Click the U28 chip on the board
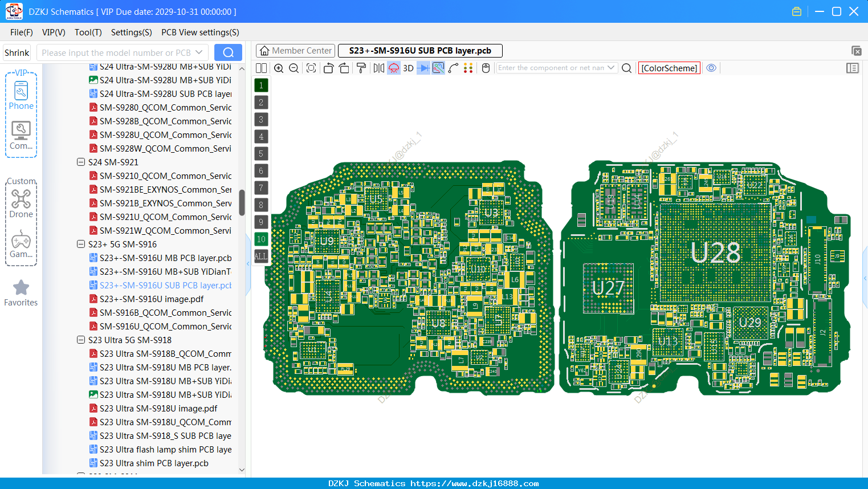Image resolution: width=868 pixels, height=489 pixels. click(x=715, y=253)
